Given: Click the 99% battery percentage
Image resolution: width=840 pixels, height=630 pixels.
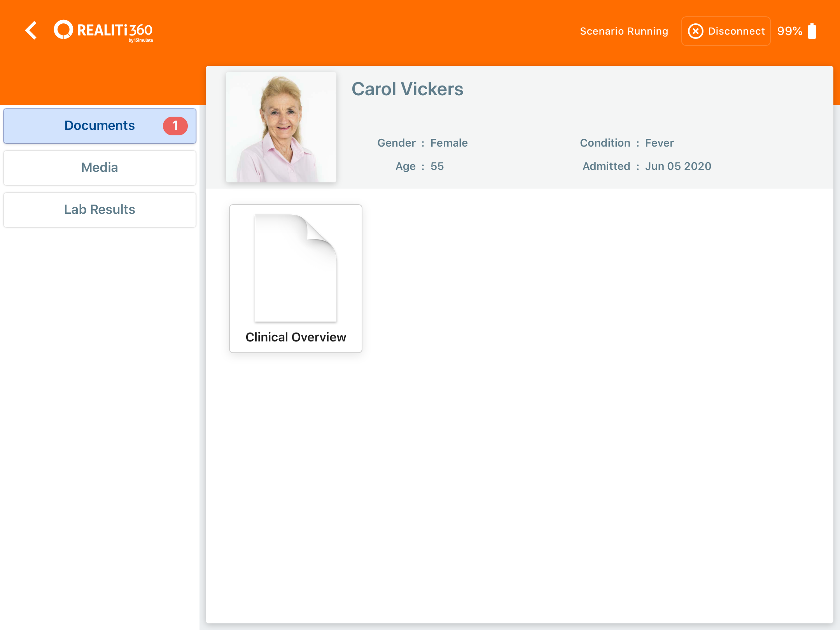Looking at the screenshot, I should click(789, 31).
